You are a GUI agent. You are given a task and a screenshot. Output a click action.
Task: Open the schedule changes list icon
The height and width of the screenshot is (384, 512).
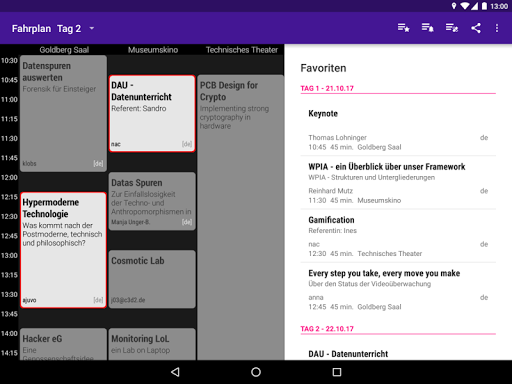click(x=452, y=28)
